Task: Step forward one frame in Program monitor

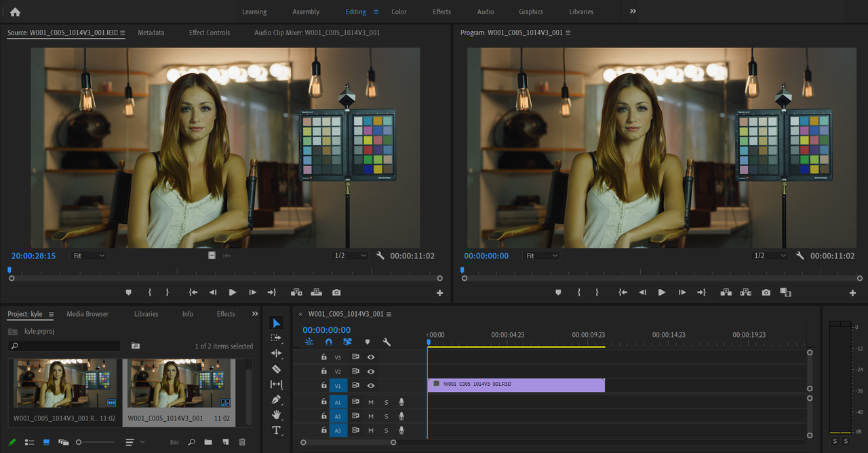Action: [x=682, y=292]
